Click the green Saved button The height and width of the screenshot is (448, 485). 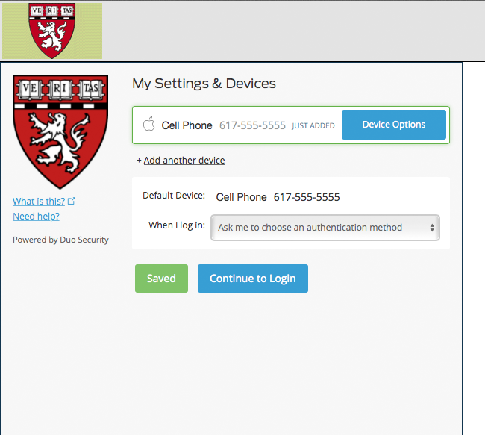[x=161, y=279]
